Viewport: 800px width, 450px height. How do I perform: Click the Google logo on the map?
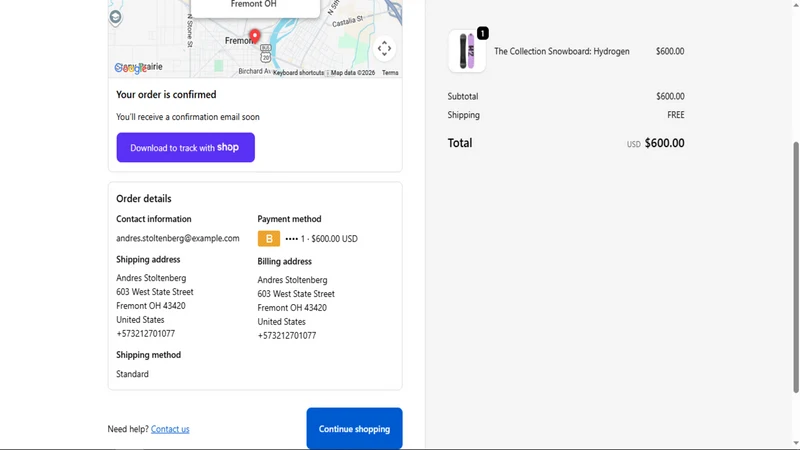(x=131, y=68)
